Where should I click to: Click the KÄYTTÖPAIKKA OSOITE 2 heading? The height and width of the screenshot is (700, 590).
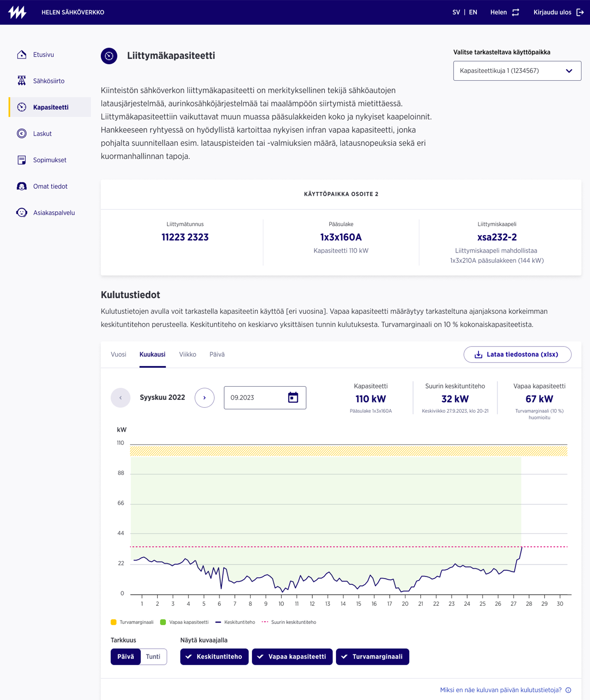point(341,194)
